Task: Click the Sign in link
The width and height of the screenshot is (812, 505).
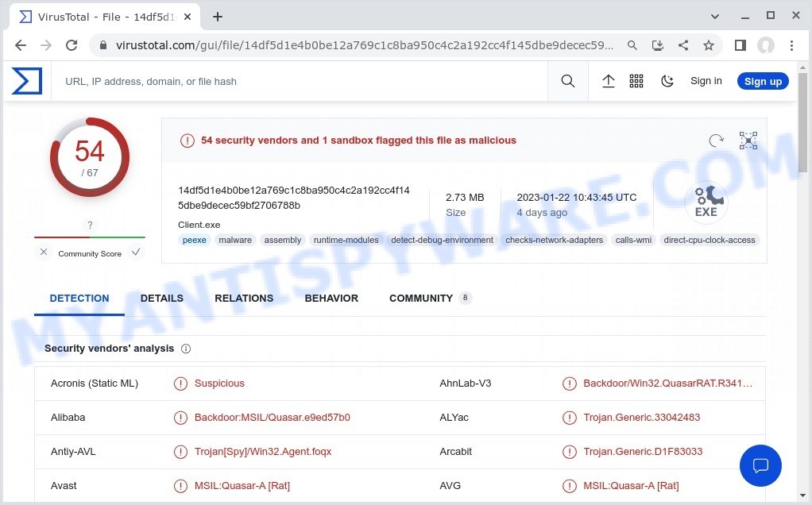Action: tap(706, 81)
